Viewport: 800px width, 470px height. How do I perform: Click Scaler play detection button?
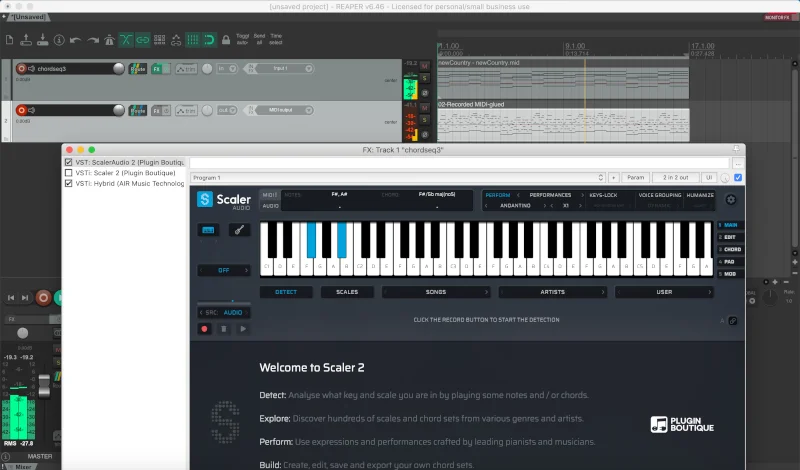pos(243,329)
